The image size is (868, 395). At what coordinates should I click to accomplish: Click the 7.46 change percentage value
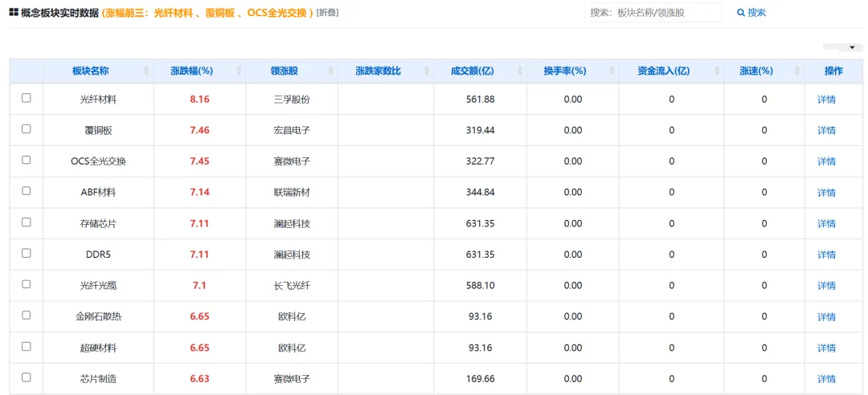[200, 131]
